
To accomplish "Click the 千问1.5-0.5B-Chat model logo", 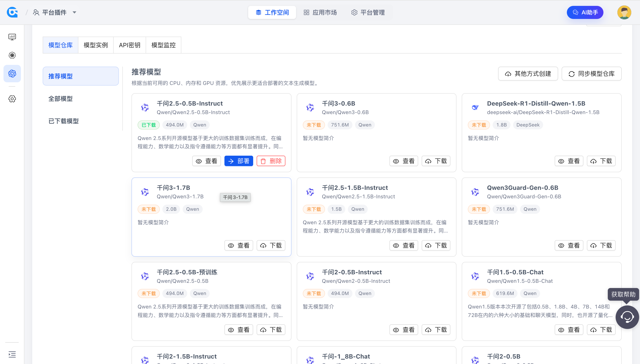I will tap(475, 276).
